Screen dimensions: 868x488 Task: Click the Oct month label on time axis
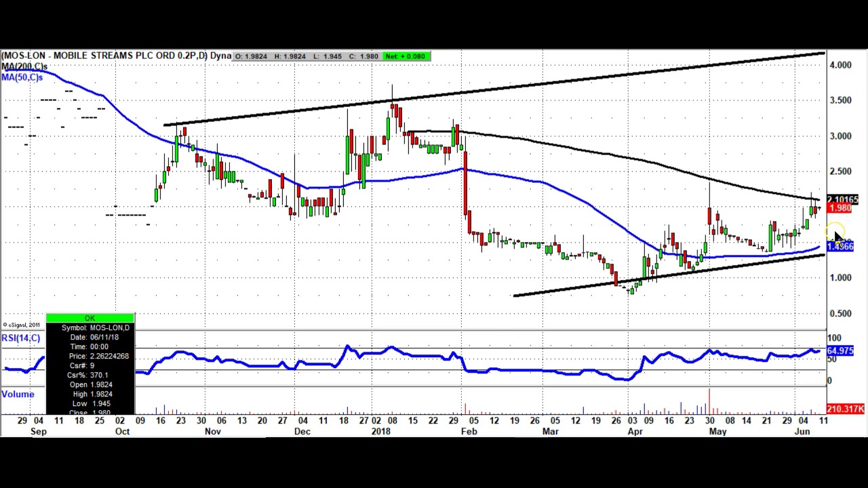[123, 431]
